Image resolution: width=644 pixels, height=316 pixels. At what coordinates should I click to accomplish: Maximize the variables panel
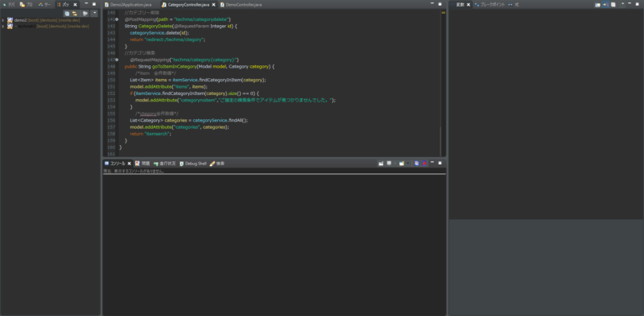(x=638, y=4)
